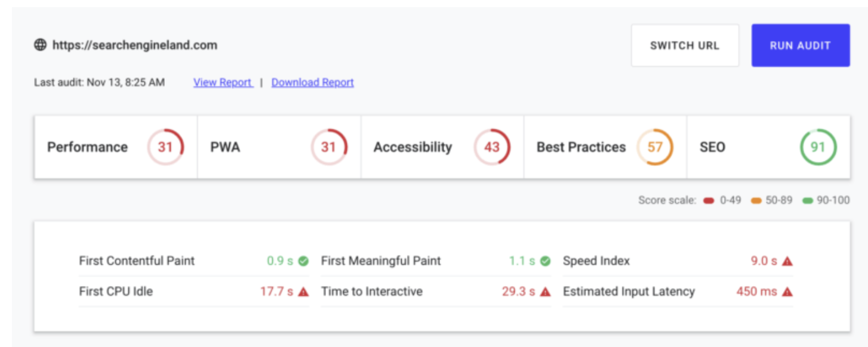The image size is (868, 347).
Task: Click the https://searchengineland.com URL text
Action: [135, 45]
